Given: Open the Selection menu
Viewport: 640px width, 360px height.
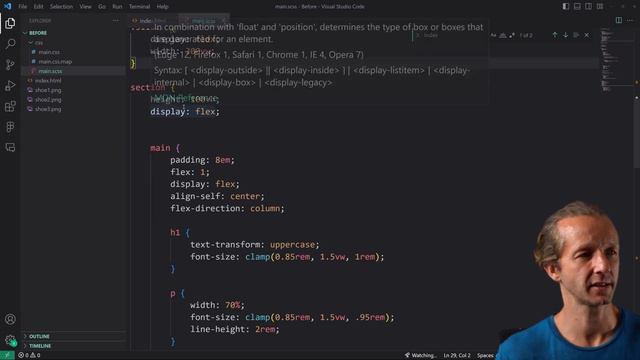Looking at the screenshot, I should tap(61, 7).
